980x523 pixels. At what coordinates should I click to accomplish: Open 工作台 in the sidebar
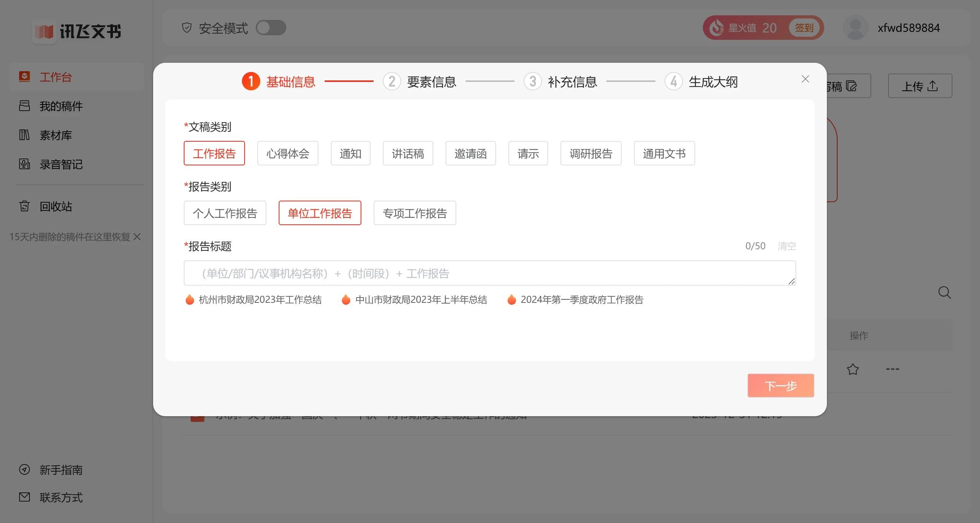tap(77, 77)
